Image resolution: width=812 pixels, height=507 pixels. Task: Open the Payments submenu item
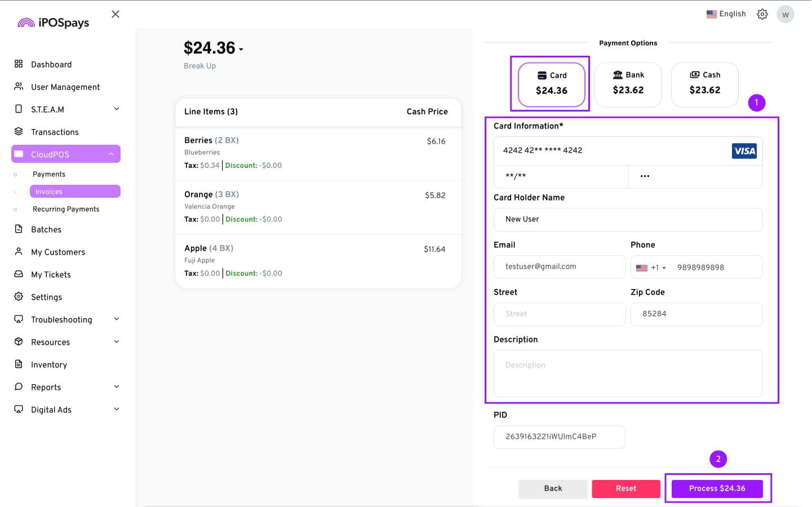pos(49,174)
